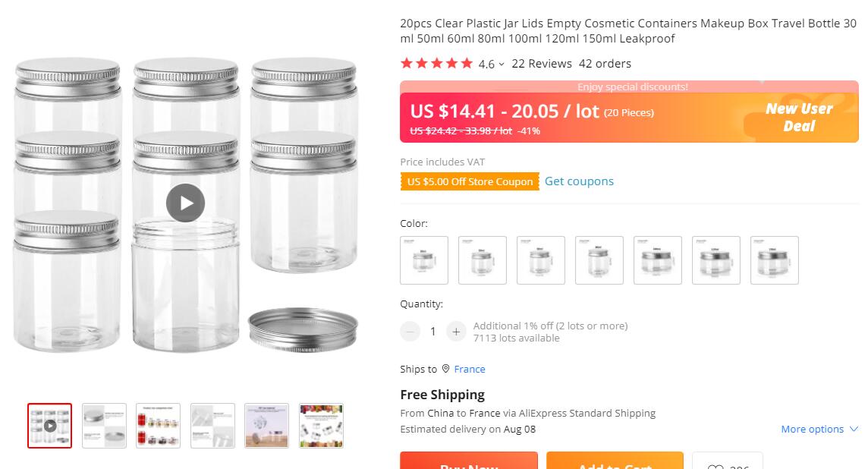Change ship-to country France
868x469 pixels.
[x=470, y=369]
